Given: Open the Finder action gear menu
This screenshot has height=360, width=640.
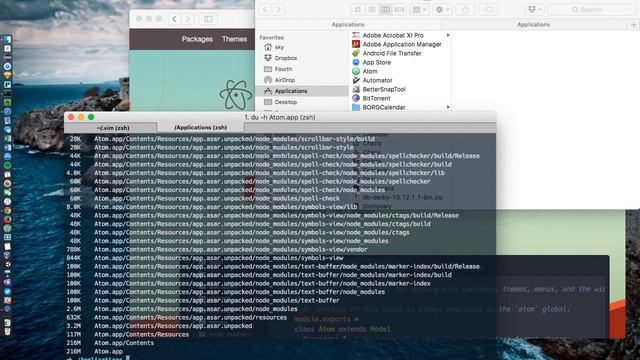Looking at the screenshot, I should point(442,9).
